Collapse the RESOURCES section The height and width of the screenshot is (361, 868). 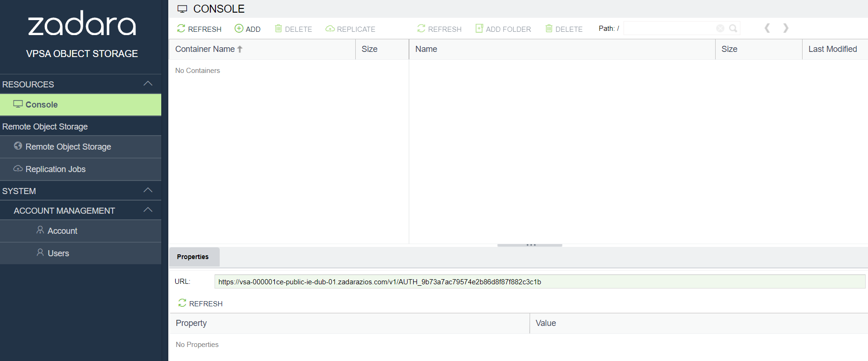tap(148, 84)
